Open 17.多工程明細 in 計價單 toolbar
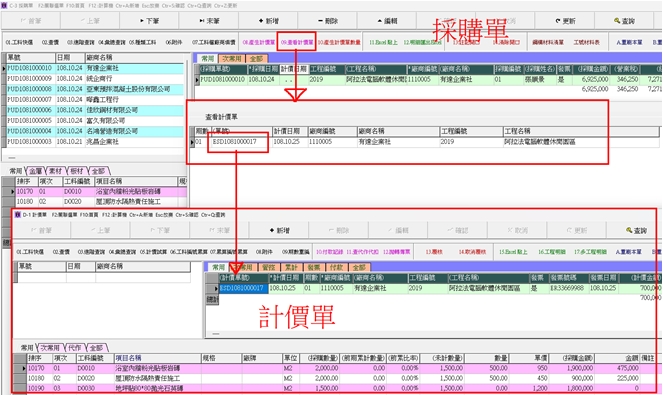 pos(590,252)
